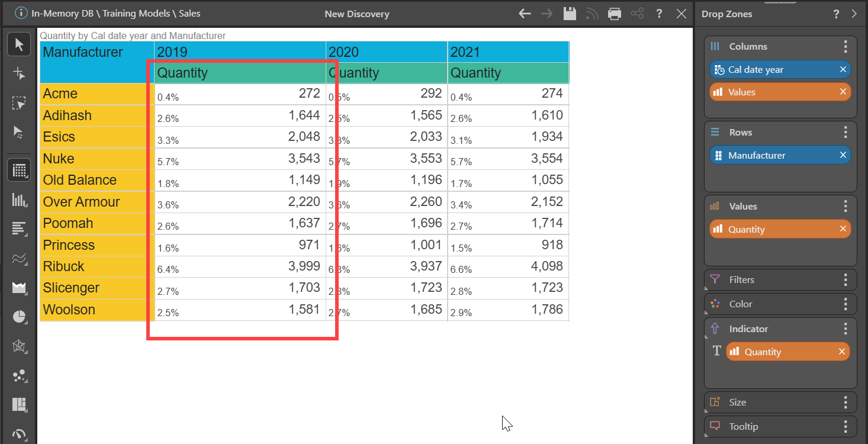This screenshot has height=444, width=868.
Task: Select the arrow pointer tool
Action: click(19, 44)
